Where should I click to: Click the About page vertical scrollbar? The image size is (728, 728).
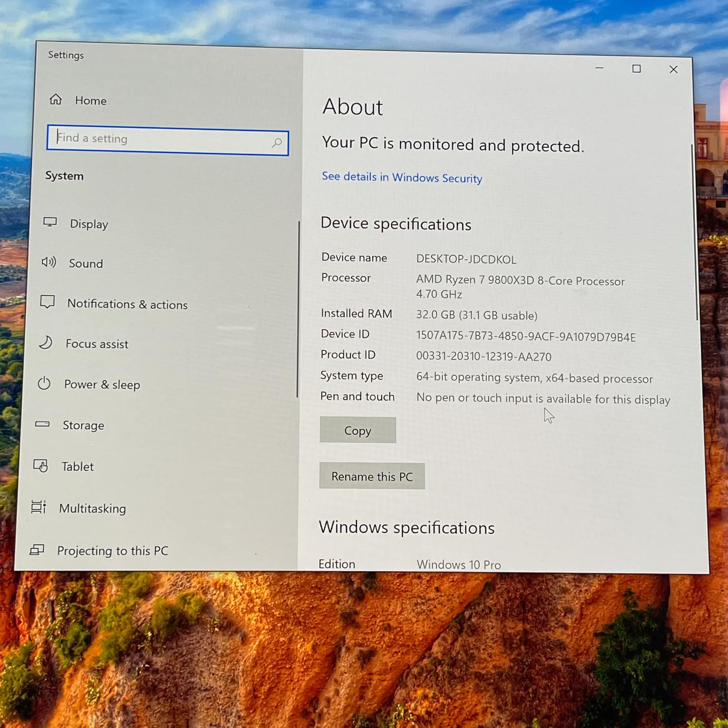click(694, 232)
